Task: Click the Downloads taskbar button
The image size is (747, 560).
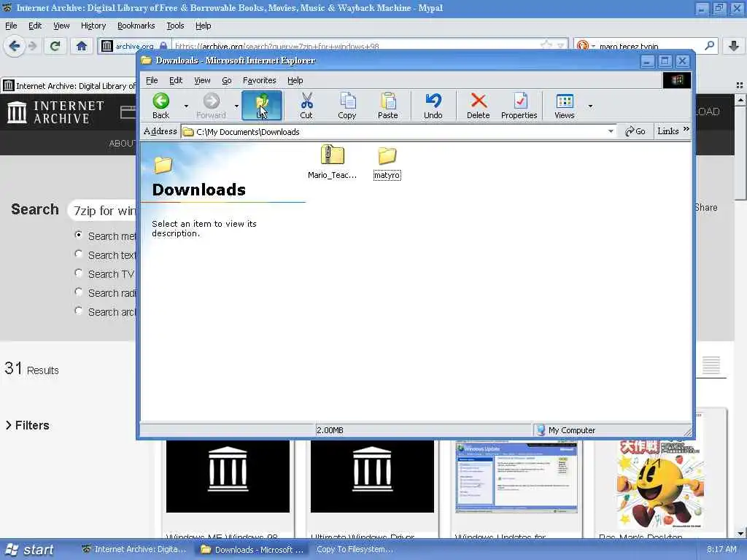Action: pos(252,550)
